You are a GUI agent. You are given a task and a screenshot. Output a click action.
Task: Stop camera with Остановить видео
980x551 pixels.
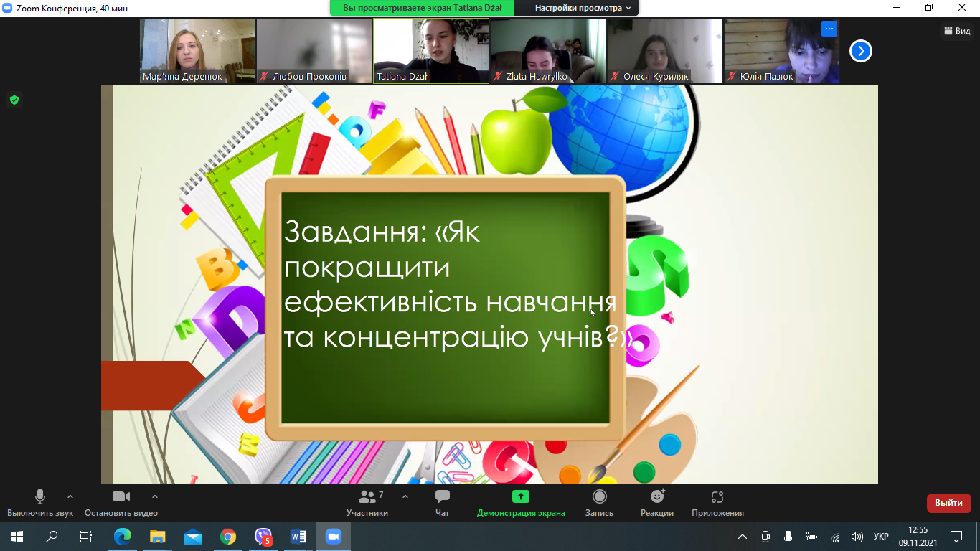click(x=121, y=503)
